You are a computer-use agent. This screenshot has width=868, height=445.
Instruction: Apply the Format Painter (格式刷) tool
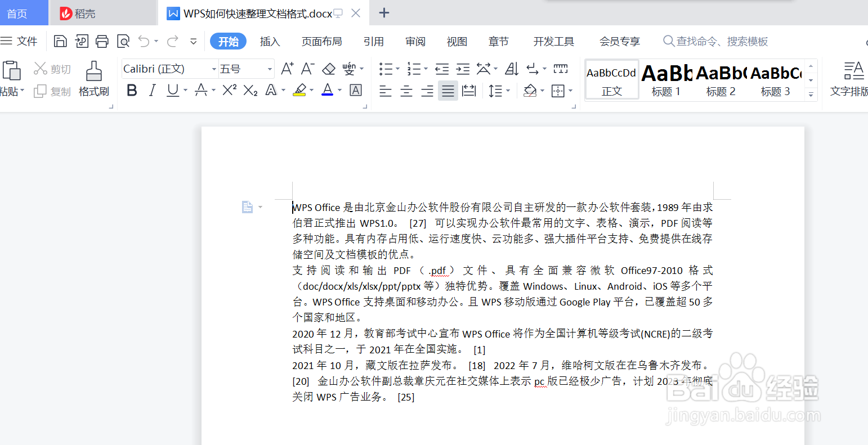(93, 79)
